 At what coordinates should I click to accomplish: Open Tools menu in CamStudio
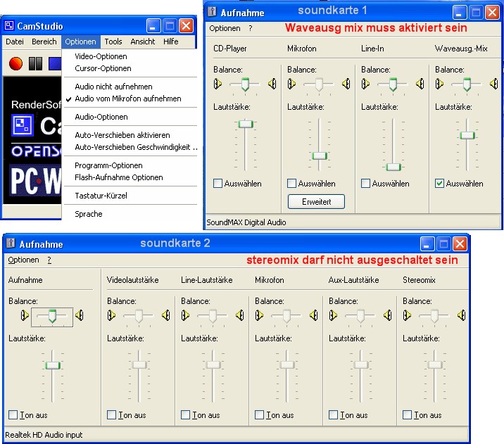pyautogui.click(x=113, y=42)
